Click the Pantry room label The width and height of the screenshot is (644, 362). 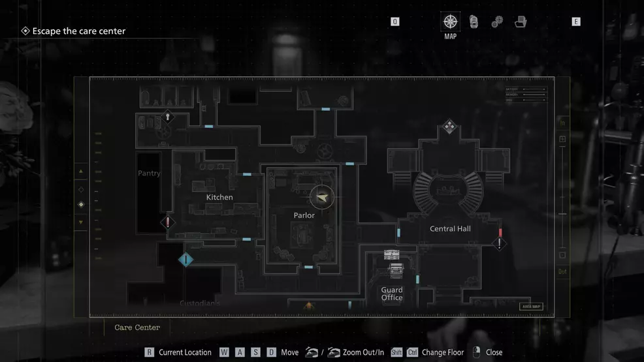[149, 173]
